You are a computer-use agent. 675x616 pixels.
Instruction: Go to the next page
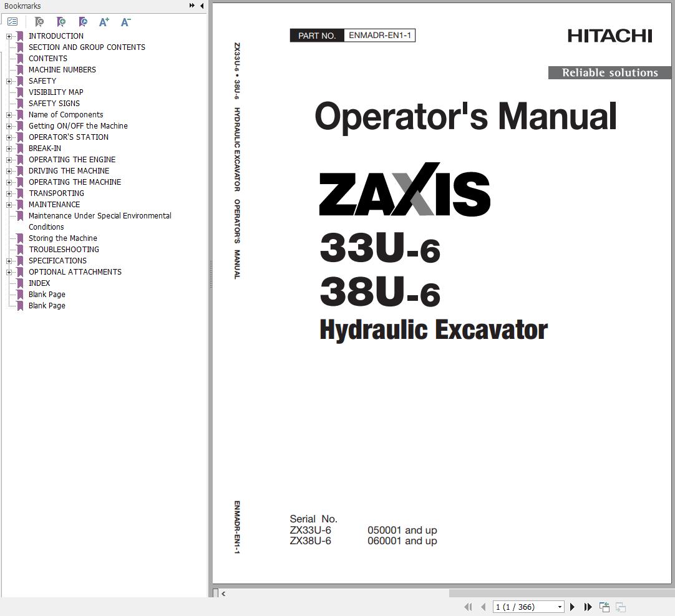tap(572, 607)
